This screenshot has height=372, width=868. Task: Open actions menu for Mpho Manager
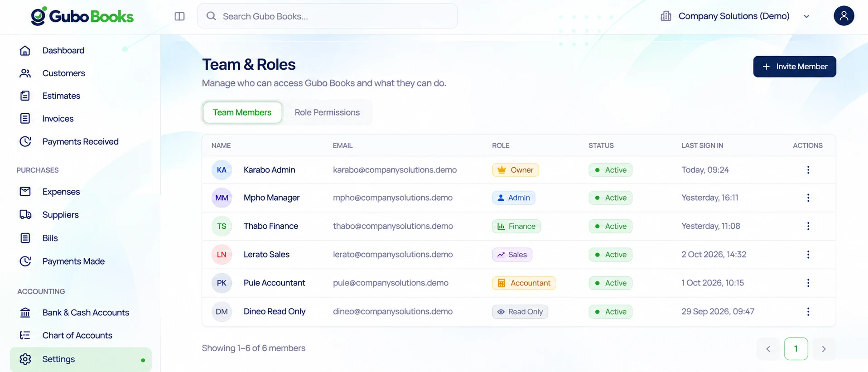tap(808, 198)
